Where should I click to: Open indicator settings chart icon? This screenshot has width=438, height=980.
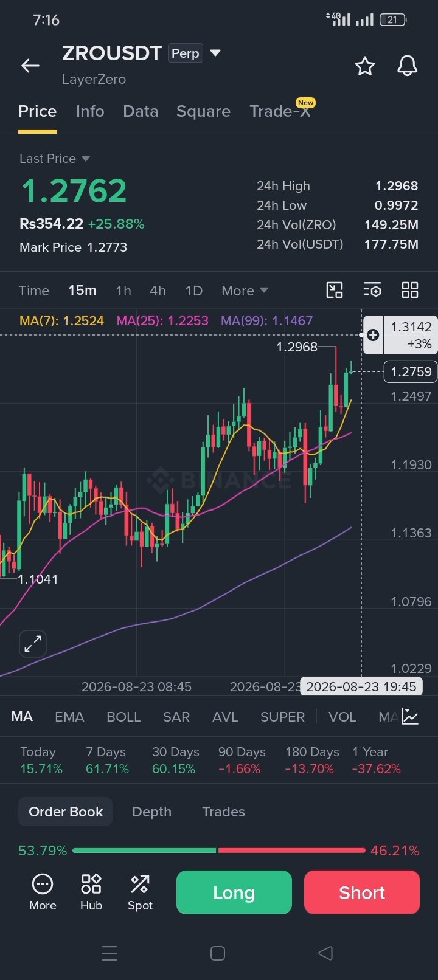click(410, 717)
